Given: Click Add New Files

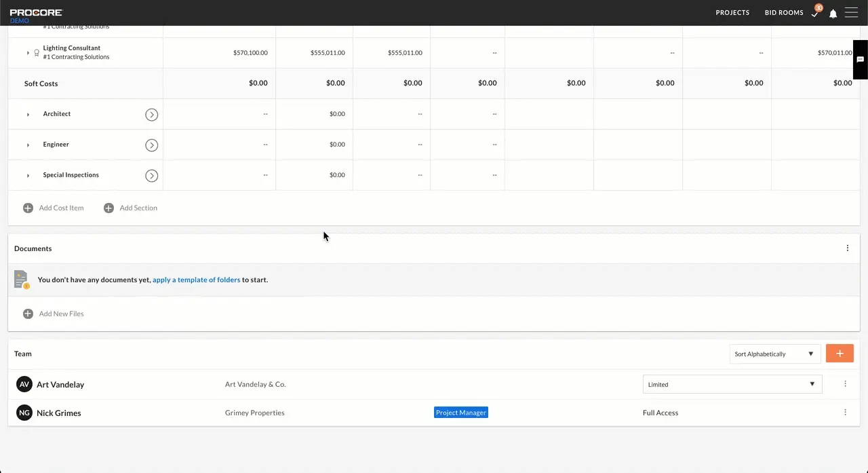Looking at the screenshot, I should click(x=61, y=314).
